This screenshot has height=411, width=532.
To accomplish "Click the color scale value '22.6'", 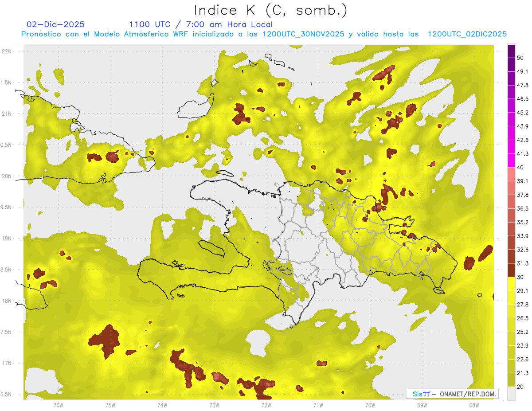I will [x=523, y=360].
